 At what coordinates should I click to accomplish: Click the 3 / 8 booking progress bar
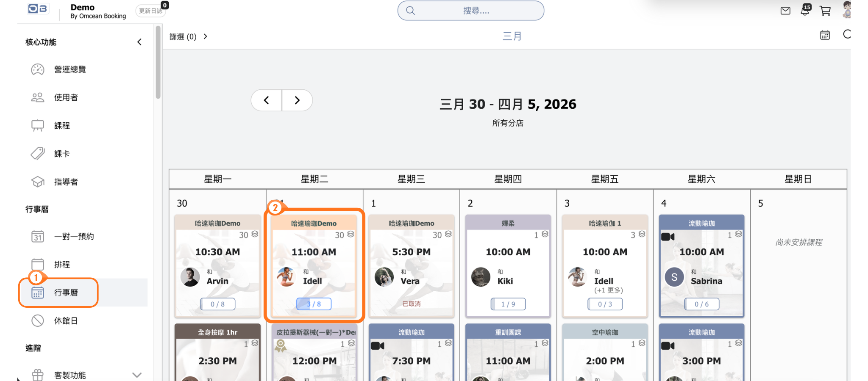314,304
